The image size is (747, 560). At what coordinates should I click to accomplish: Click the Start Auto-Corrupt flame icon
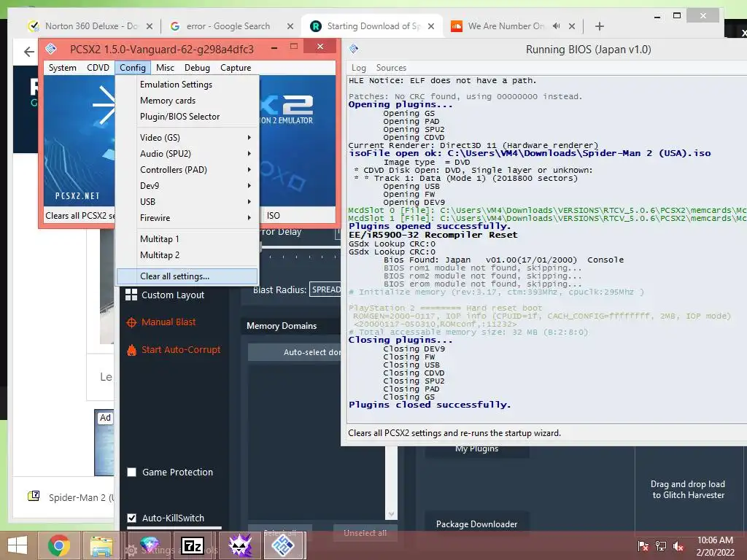pos(131,350)
